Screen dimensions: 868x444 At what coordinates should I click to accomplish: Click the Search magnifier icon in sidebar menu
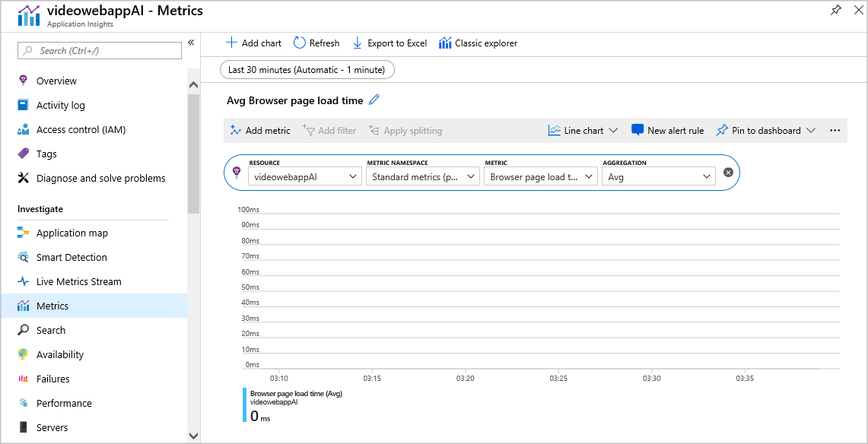pyautogui.click(x=23, y=330)
